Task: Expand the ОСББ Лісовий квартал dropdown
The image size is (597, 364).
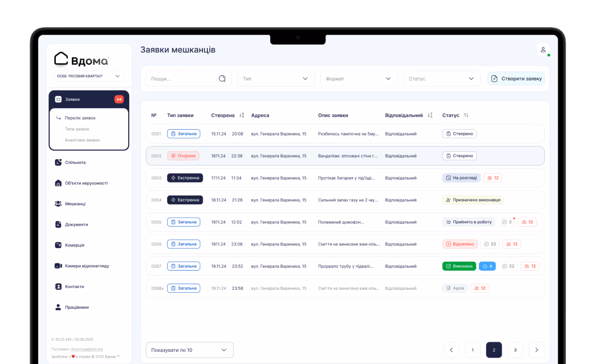Action: [x=89, y=76]
